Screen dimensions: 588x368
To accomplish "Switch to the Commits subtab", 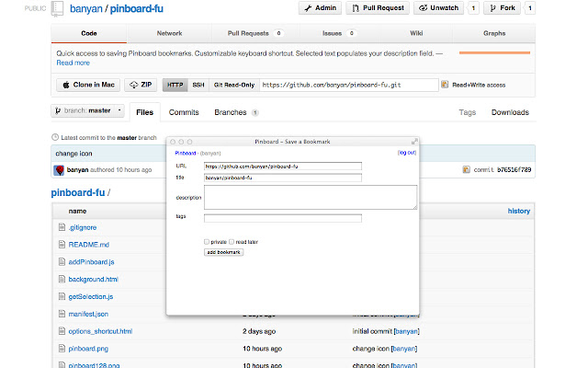I will click(x=184, y=112).
